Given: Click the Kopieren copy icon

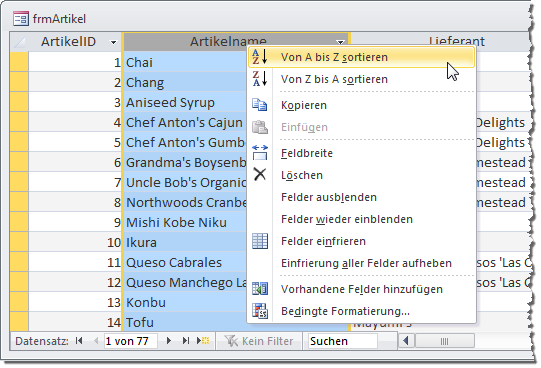Looking at the screenshot, I should [260, 105].
